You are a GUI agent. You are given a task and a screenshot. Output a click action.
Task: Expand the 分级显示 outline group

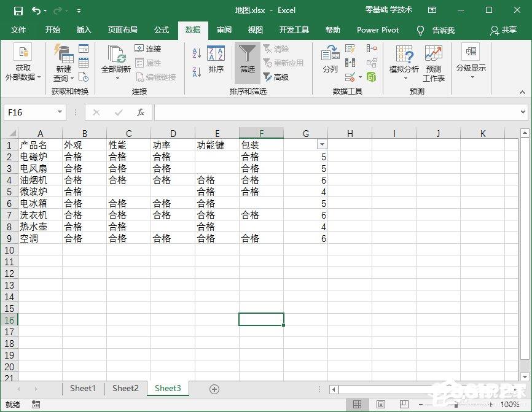tap(471, 62)
